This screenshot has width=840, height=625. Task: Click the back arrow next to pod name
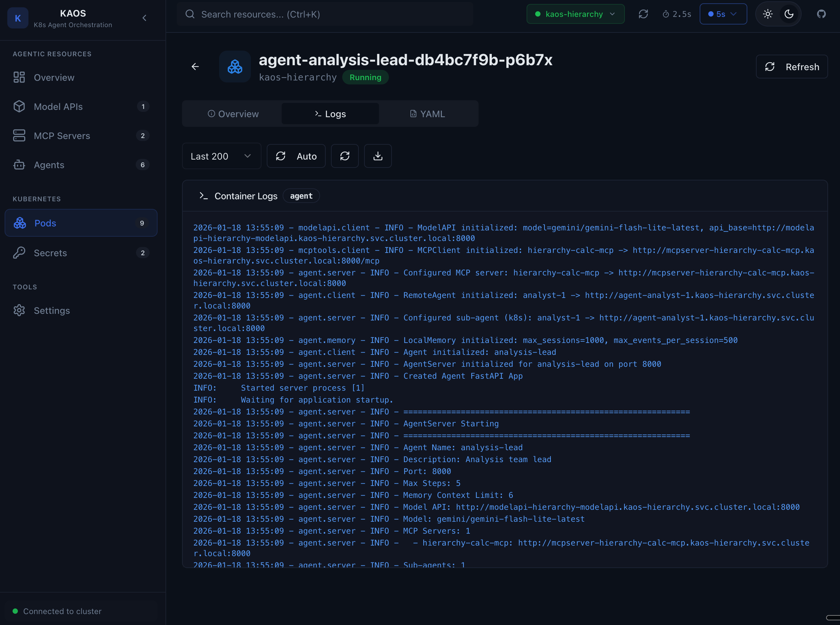tap(195, 67)
